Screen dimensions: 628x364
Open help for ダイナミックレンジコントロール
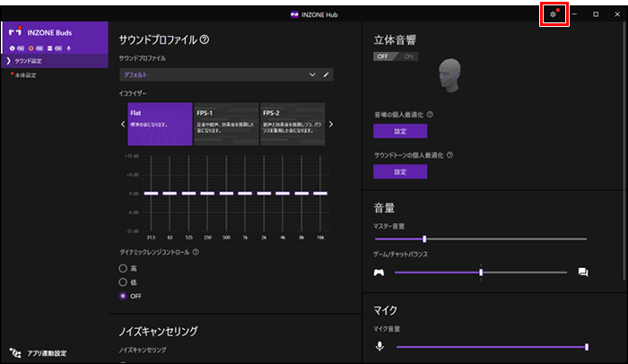(196, 252)
